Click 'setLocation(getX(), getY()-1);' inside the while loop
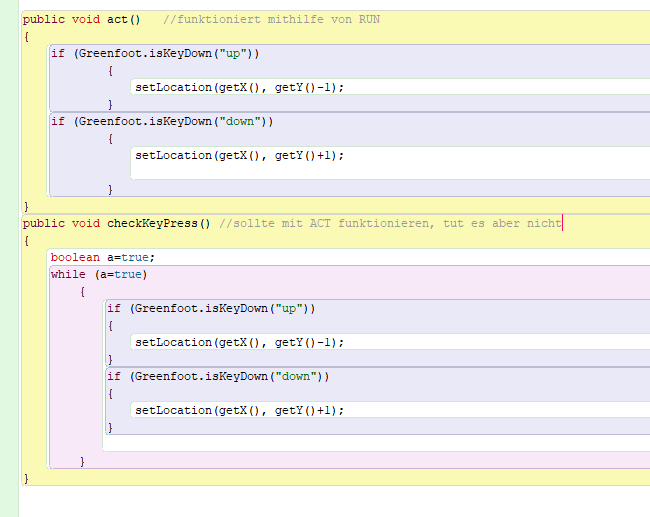 [x=240, y=342]
